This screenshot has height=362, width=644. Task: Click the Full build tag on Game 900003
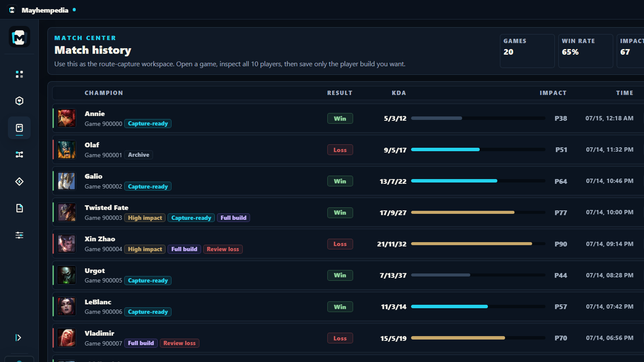233,218
